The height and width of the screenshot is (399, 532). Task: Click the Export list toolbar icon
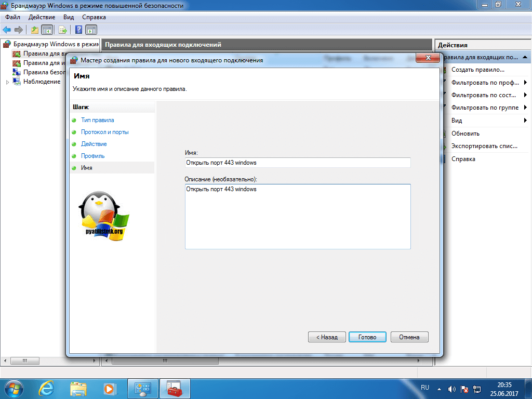(62, 30)
